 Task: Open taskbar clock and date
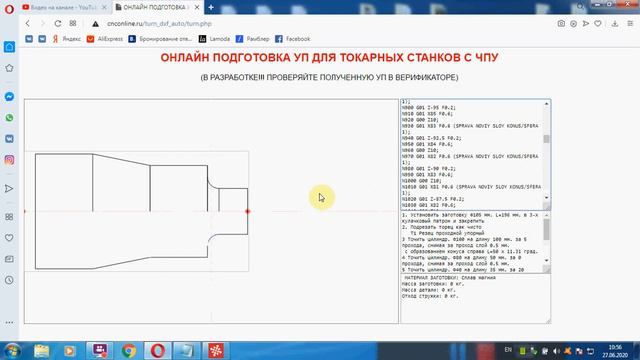click(x=615, y=351)
